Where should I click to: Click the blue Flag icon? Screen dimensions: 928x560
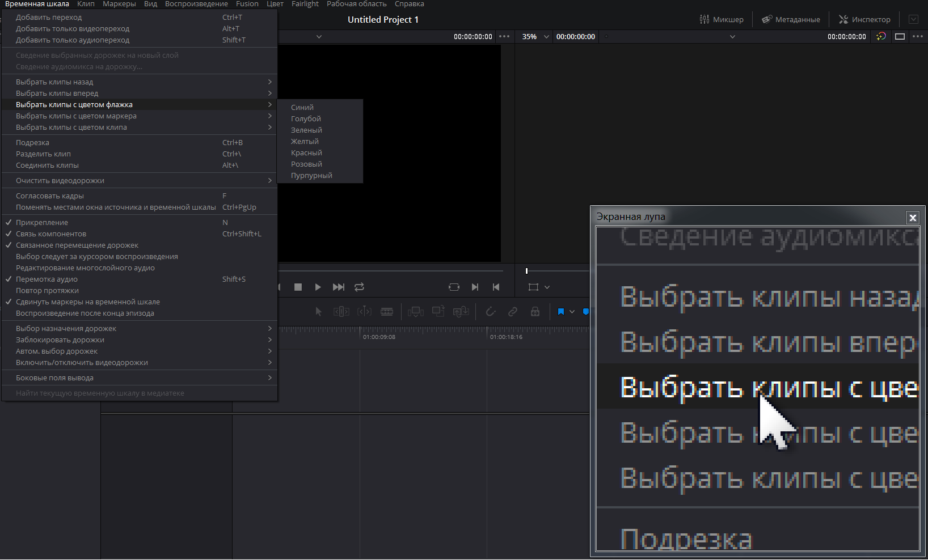pos(561,312)
